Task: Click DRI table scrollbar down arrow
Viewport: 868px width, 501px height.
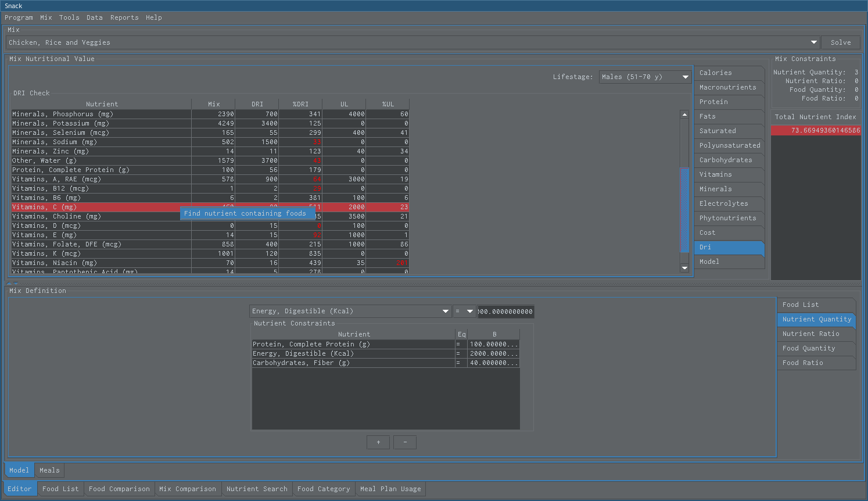Action: point(684,268)
